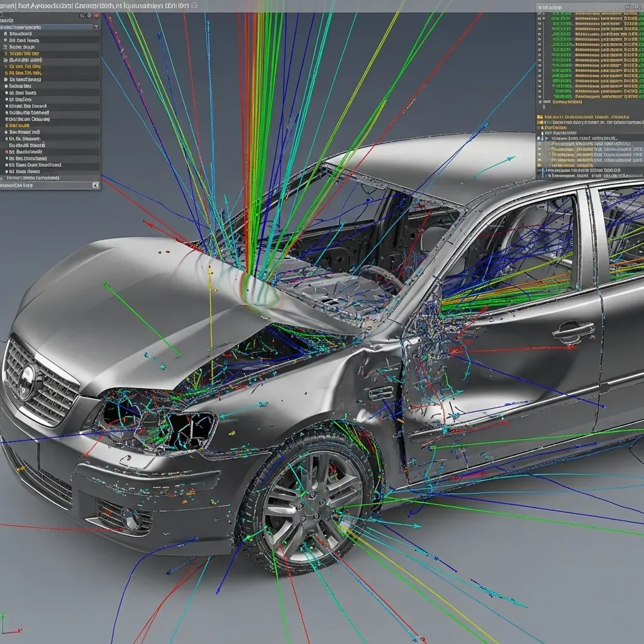
Task: Click the small icon at left panel's bottom-right corner
Action: 96,185
